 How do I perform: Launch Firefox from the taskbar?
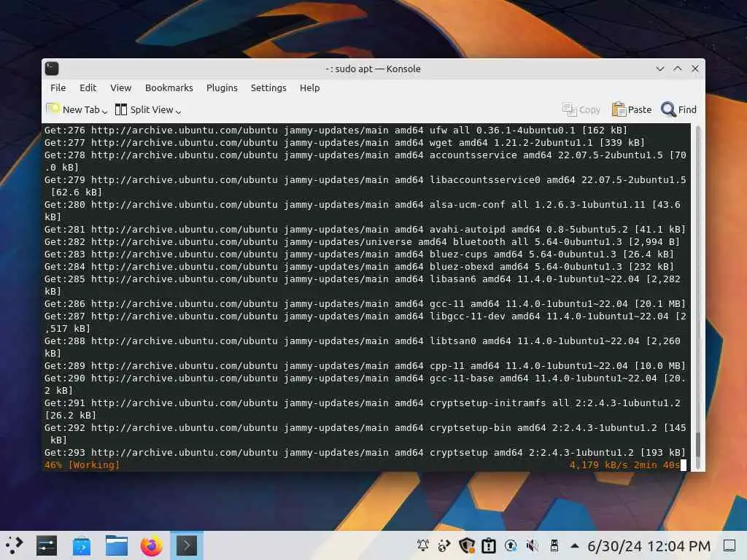(152, 545)
